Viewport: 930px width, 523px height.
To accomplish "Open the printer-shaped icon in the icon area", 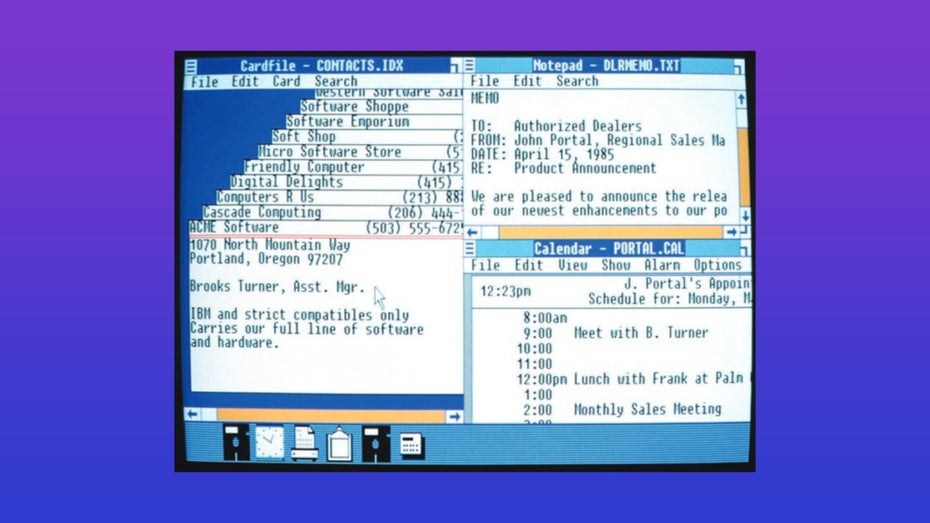I will click(x=304, y=443).
